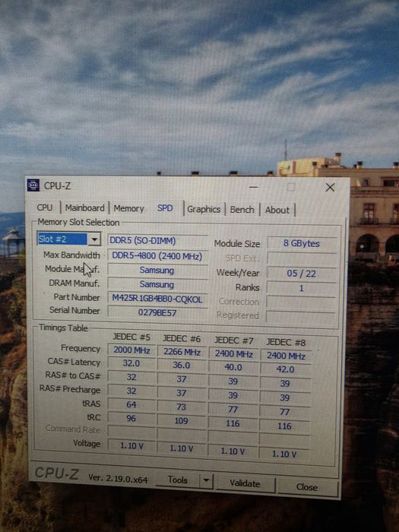Click the 2000 MHz frequency cell
The height and width of the screenshot is (532, 399).
pos(131,350)
